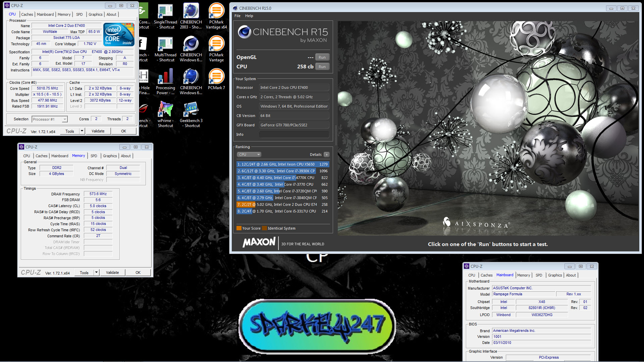Select ranking row i5-3317U
644x362 pixels.
pyautogui.click(x=282, y=211)
